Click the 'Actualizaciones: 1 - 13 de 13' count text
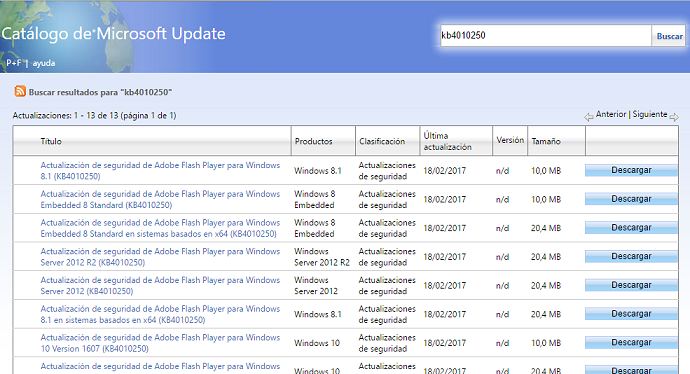 94,115
